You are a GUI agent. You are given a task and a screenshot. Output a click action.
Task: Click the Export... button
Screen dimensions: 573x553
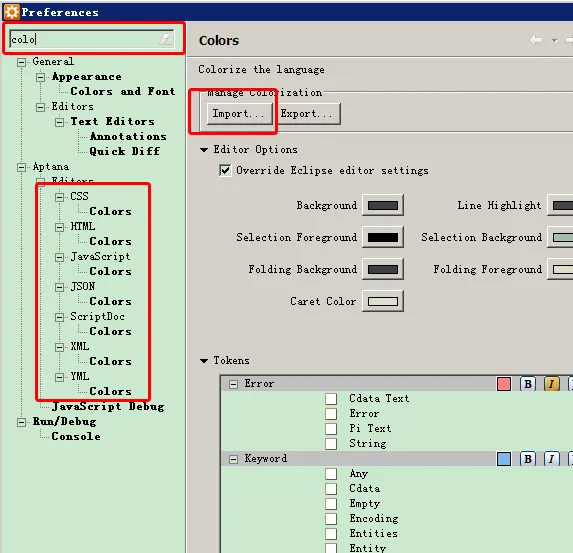tap(307, 114)
